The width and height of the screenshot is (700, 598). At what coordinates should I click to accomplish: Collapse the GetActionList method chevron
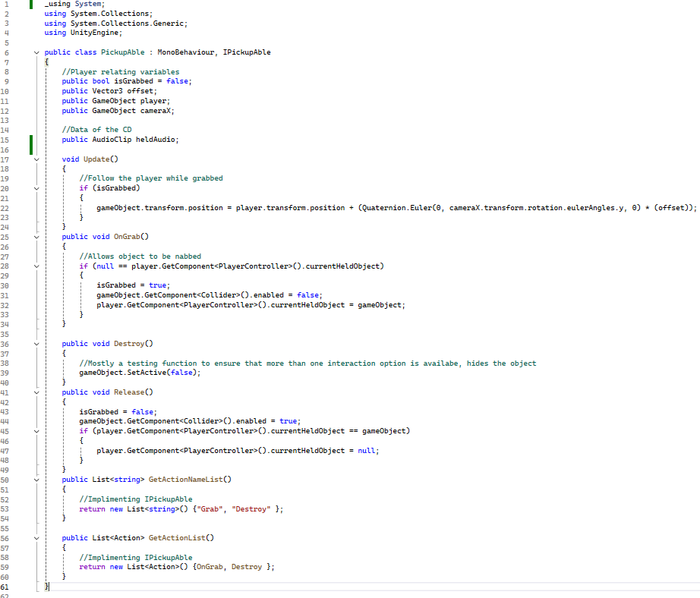(36, 538)
